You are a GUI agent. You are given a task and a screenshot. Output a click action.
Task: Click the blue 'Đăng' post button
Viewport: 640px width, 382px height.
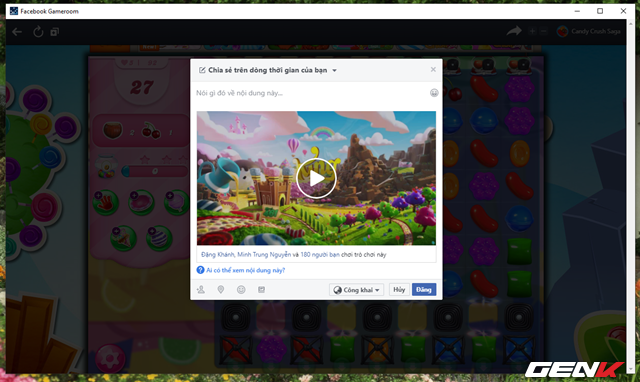424,290
